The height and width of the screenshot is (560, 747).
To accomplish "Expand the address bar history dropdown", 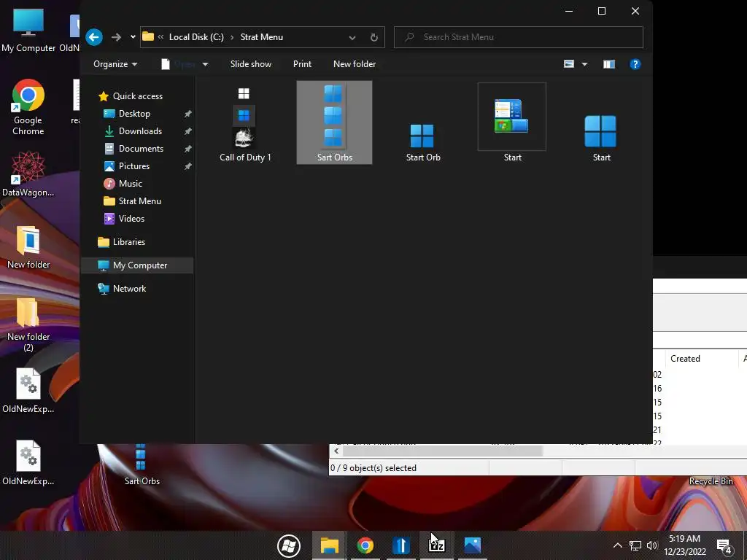I will [352, 37].
